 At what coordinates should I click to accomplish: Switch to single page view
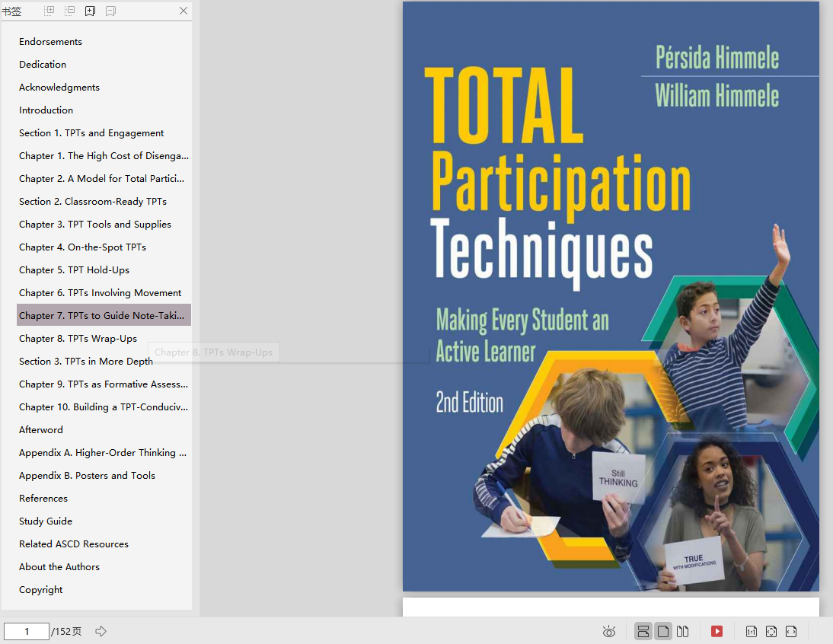(x=663, y=631)
